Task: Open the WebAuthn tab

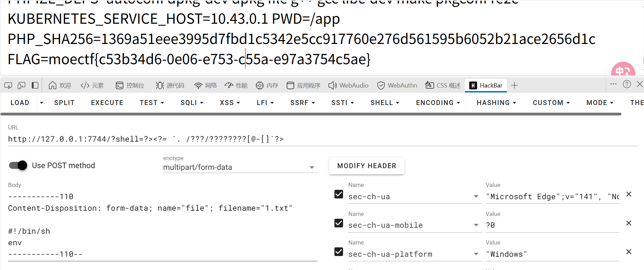Action: pyautogui.click(x=397, y=85)
